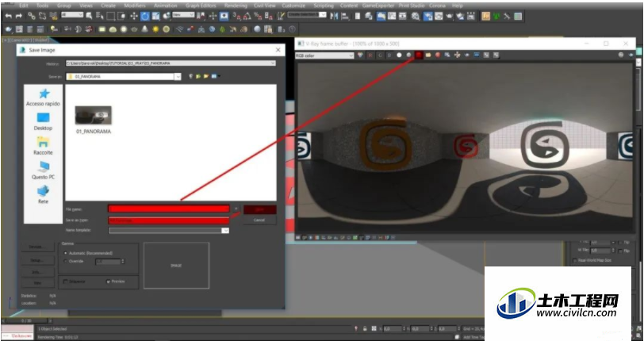The image size is (644, 341).
Task: Choose the Select and Move tool
Action: [134, 16]
